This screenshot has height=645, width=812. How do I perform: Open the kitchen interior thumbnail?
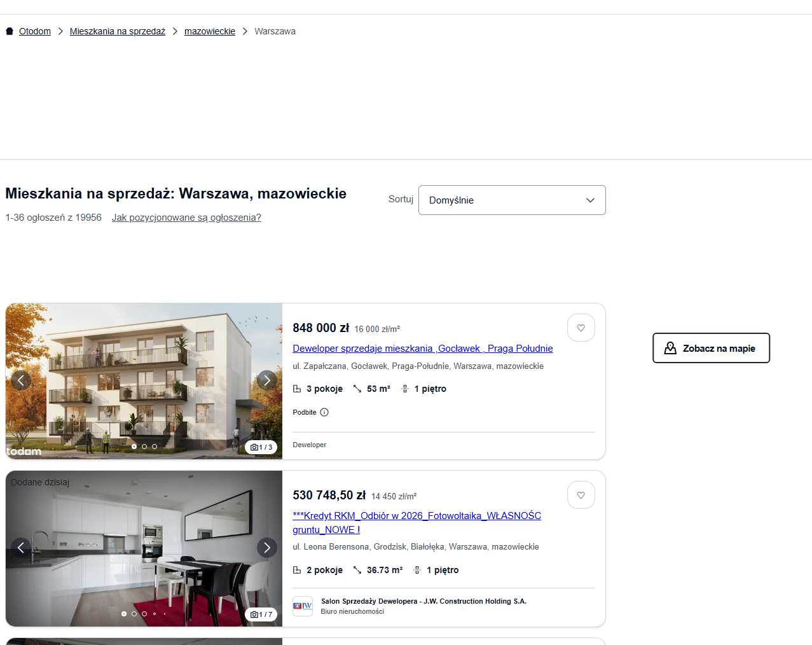144,548
